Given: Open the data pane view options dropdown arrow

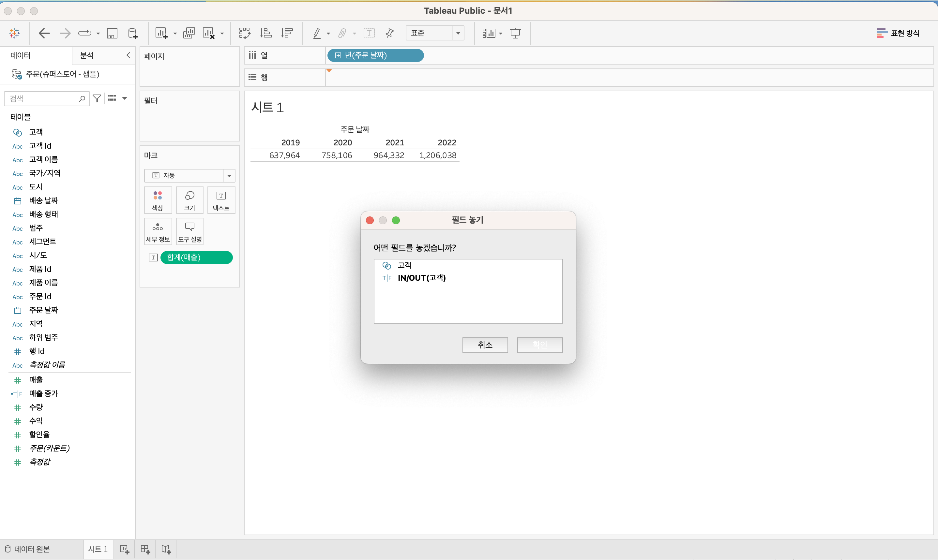Looking at the screenshot, I should pos(125,98).
